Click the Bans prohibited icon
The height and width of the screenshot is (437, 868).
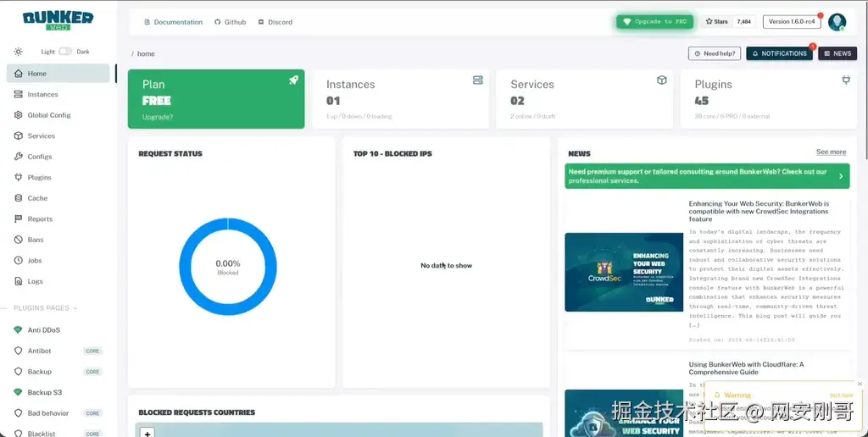19,240
